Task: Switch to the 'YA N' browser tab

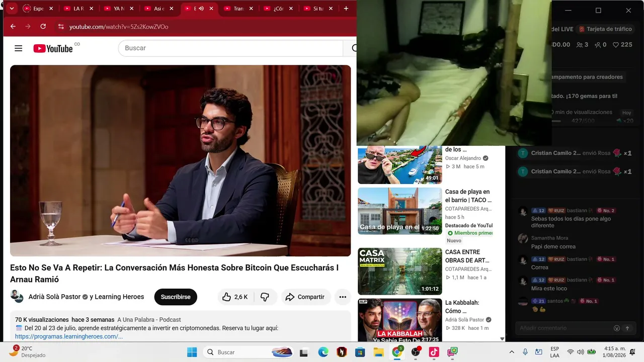Action: click(x=118, y=9)
